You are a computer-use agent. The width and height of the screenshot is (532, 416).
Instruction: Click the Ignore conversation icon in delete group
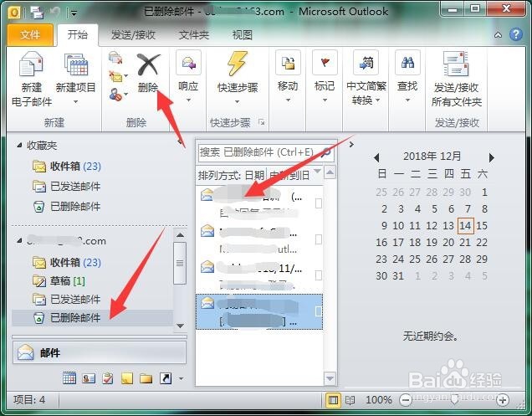click(115, 58)
